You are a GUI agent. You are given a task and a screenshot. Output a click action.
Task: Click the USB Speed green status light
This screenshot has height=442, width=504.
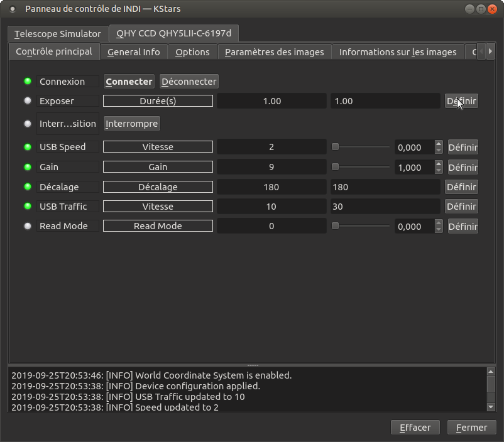(28, 147)
